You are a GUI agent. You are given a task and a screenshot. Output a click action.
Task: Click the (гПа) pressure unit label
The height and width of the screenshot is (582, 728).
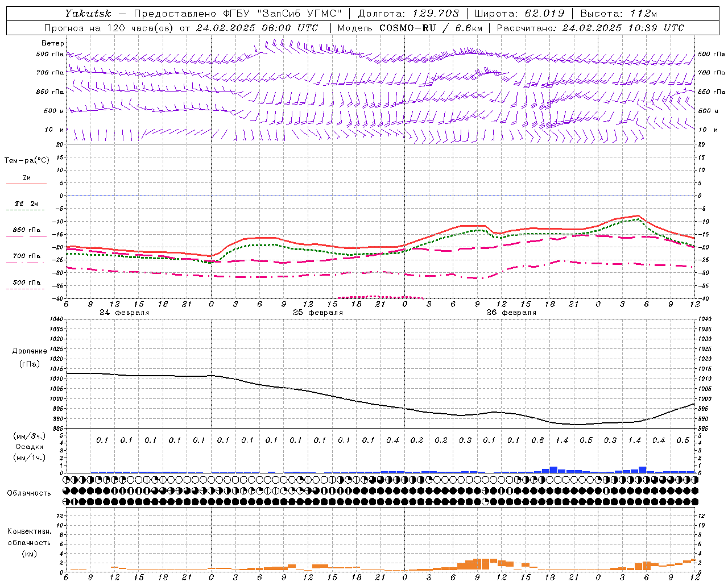(29, 364)
